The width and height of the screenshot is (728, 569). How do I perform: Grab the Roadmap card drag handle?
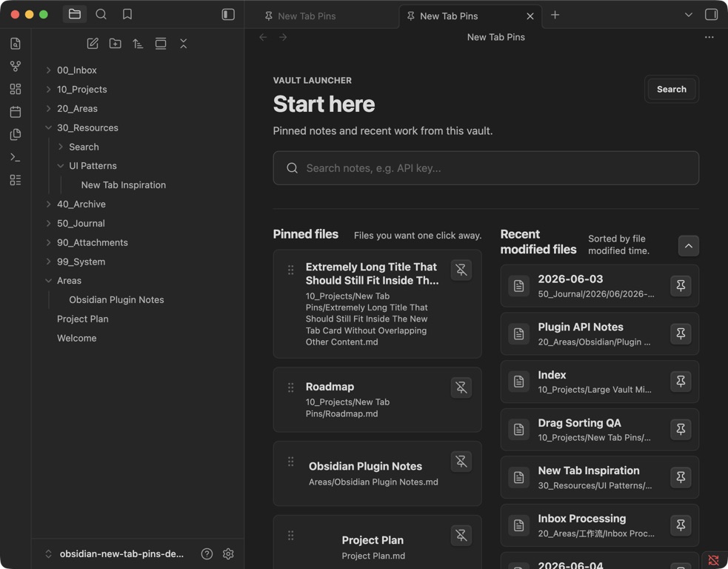290,387
